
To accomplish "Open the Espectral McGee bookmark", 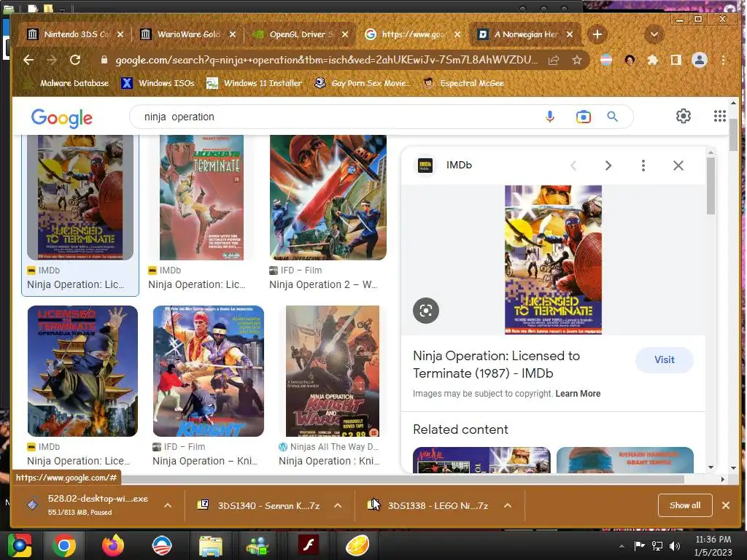I will pos(463,83).
